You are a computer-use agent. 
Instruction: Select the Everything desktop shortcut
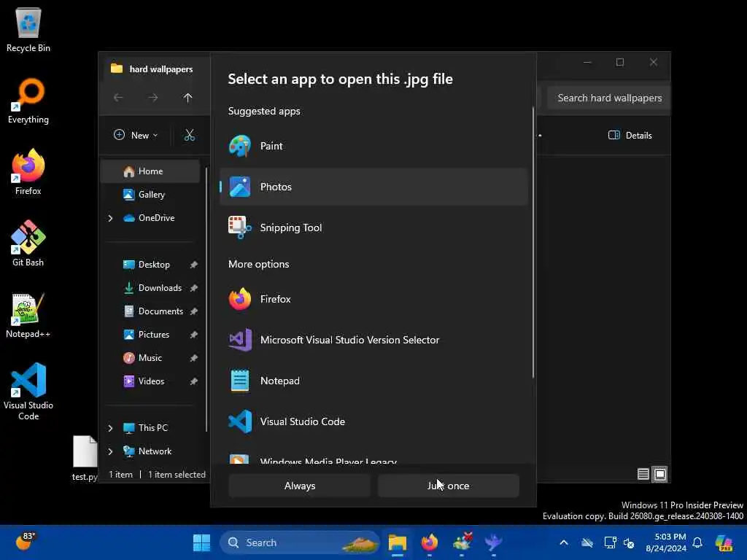(28, 101)
